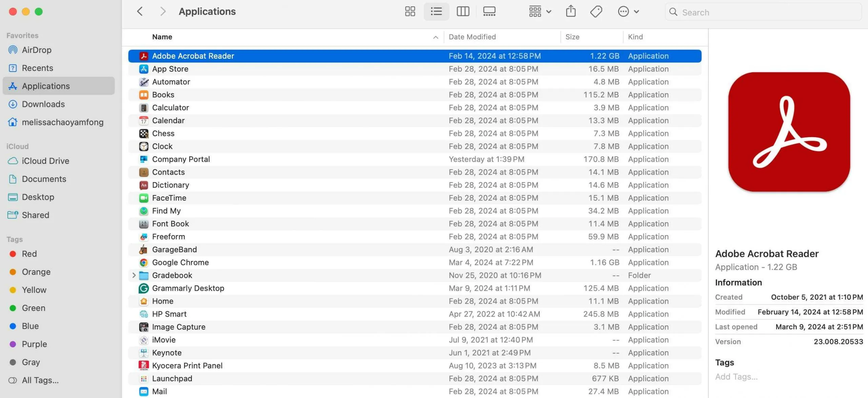Select the GarageBand app icon
868x398 pixels.
(x=143, y=249)
